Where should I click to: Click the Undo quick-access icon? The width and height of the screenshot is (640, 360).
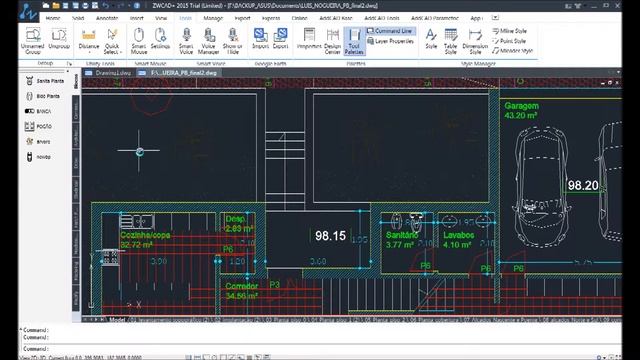(x=106, y=6)
